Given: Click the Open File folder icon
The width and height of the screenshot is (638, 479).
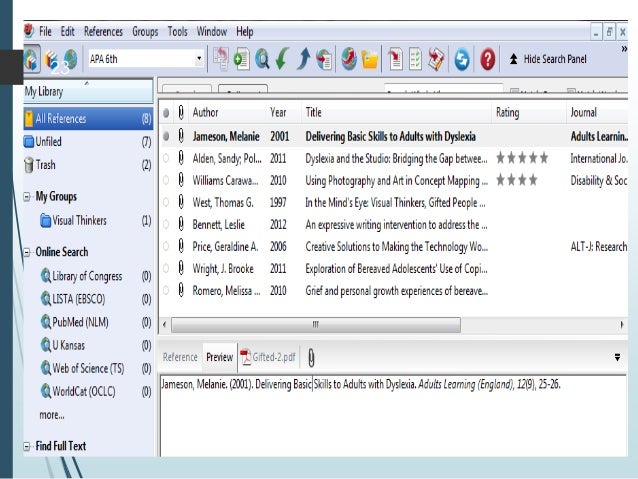Looking at the screenshot, I should [370, 59].
